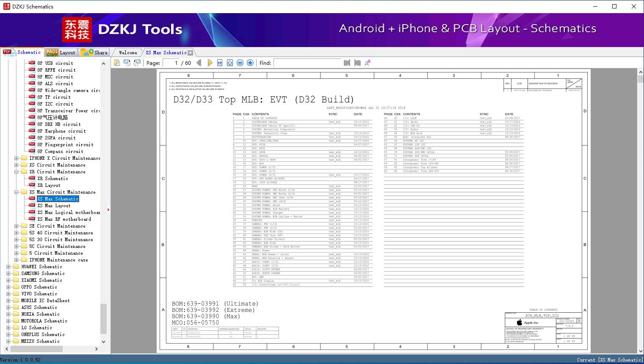Go to the previous page arrow
This screenshot has height=364, width=644.
199,63
